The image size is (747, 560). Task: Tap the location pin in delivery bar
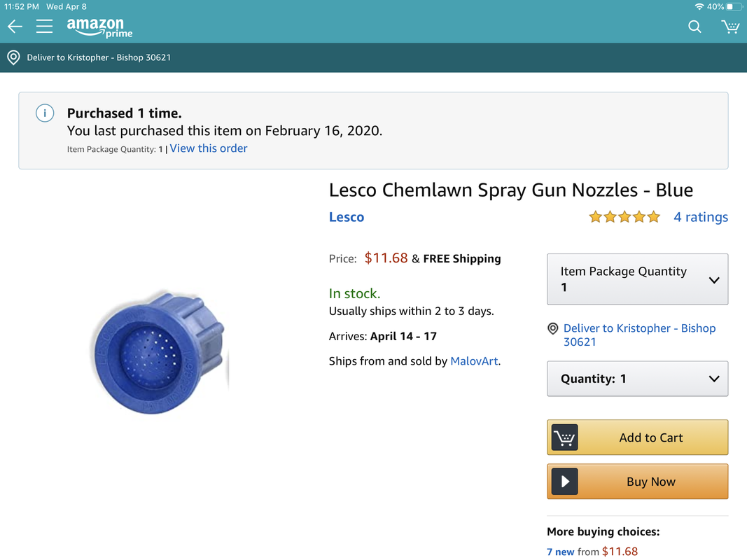(x=13, y=57)
